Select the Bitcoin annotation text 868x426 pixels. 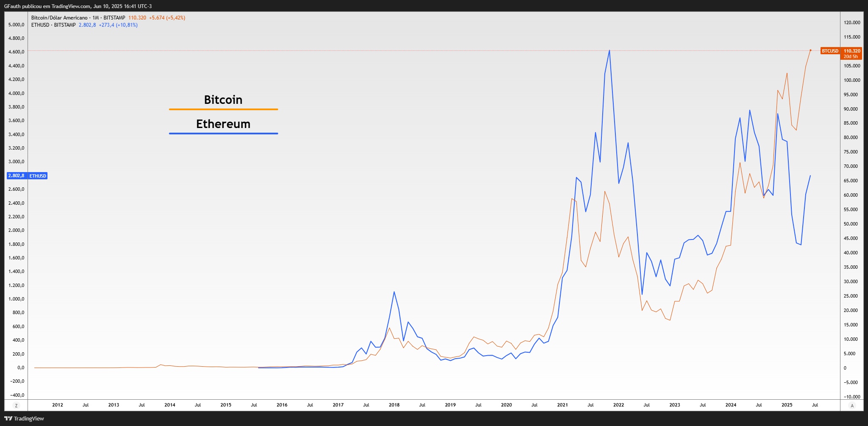[223, 100]
